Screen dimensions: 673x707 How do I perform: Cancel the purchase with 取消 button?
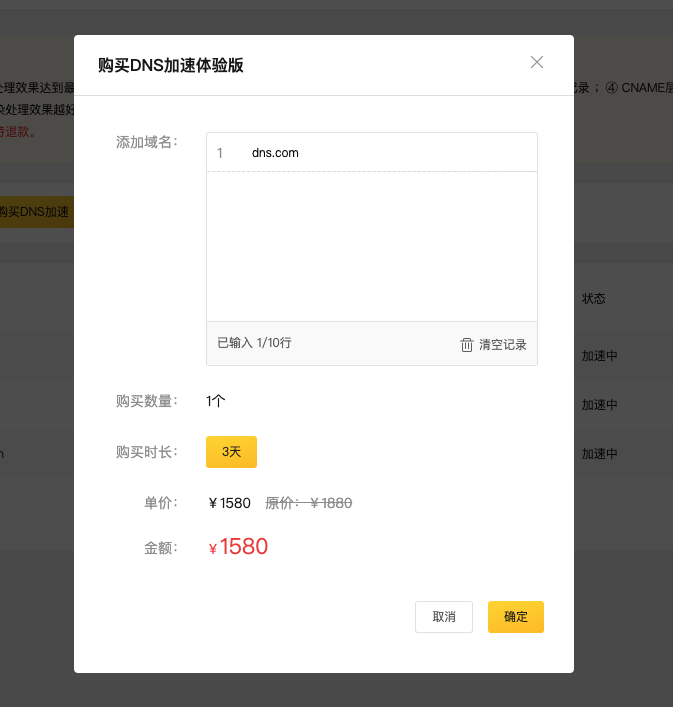pyautogui.click(x=443, y=617)
